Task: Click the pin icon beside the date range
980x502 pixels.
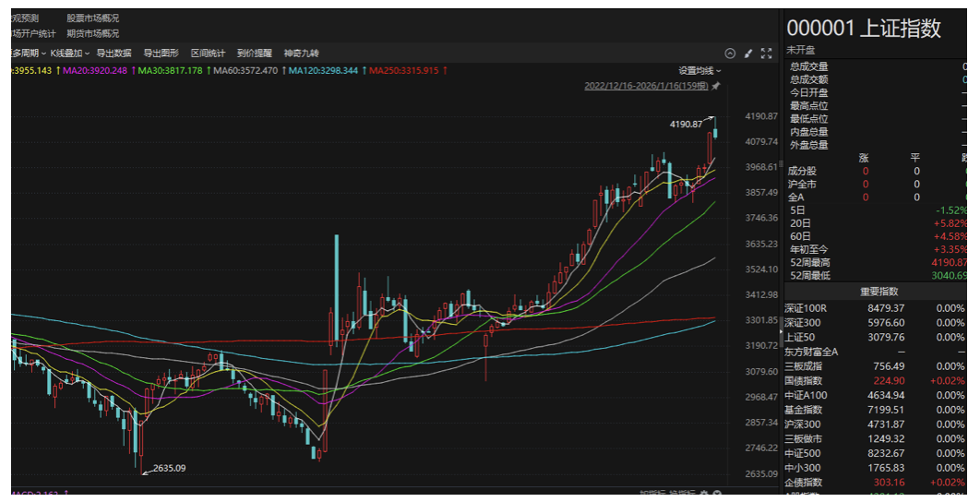Action: point(716,86)
